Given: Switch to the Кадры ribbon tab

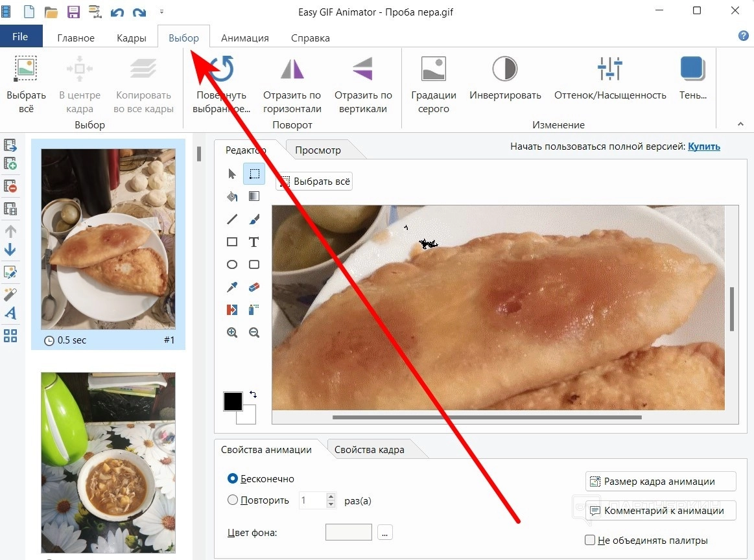Looking at the screenshot, I should point(131,38).
